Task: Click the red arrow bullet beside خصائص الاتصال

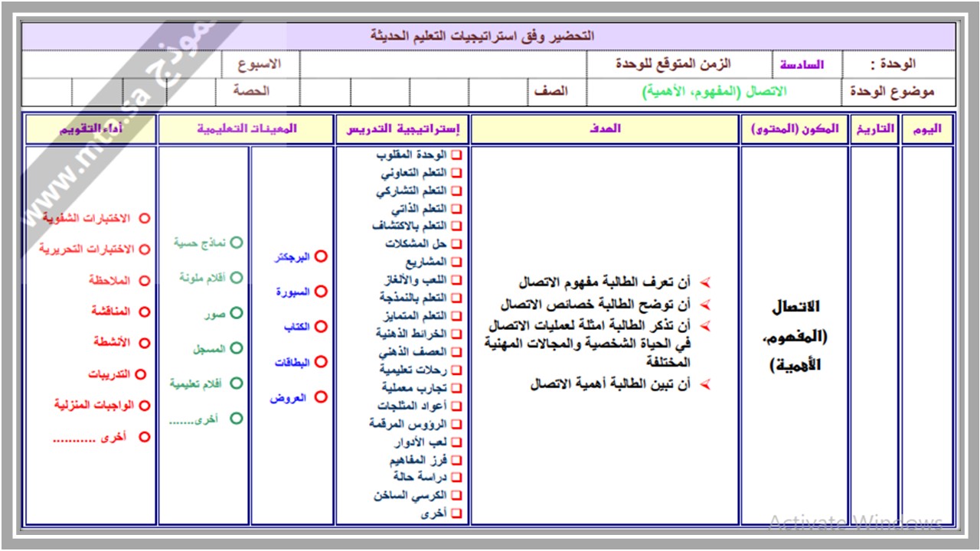Action: point(705,305)
